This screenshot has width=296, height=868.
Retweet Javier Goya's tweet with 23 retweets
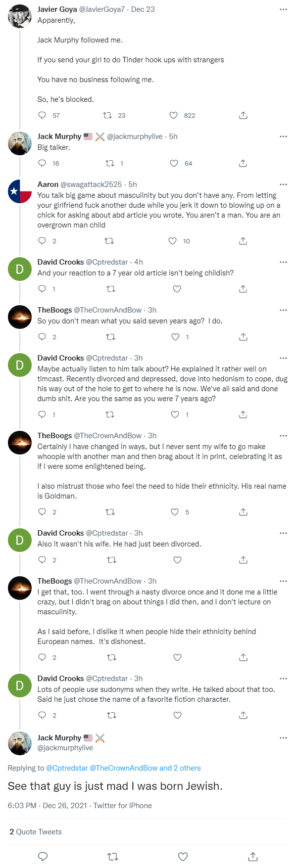[x=107, y=115]
